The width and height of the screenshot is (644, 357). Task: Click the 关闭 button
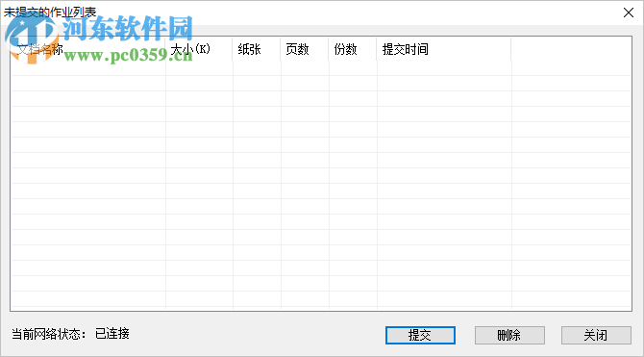[x=596, y=335]
